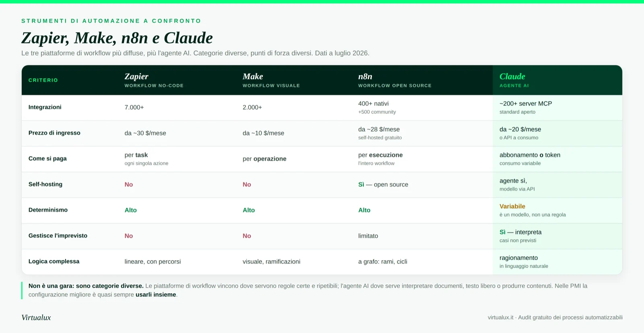Click Make's 'No' in the Self-hosting row
This screenshot has height=333, width=644.
pos(247,185)
